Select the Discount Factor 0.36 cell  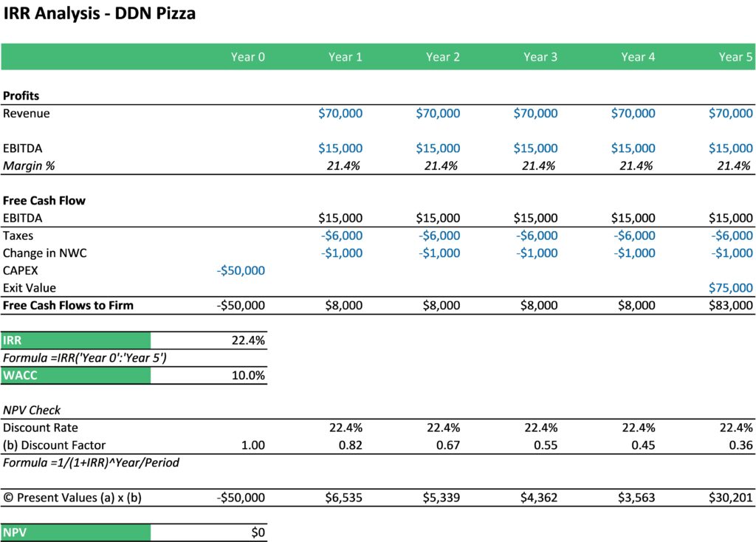click(740, 445)
